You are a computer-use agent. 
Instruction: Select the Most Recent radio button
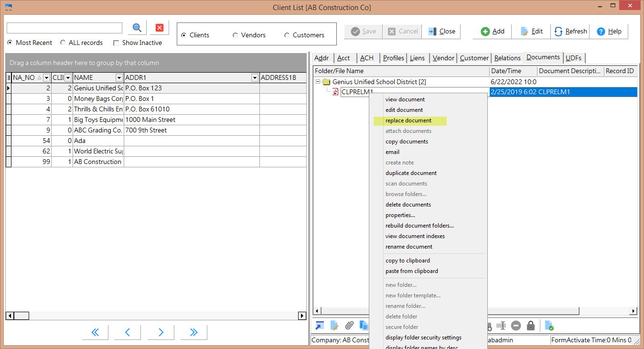click(x=10, y=43)
